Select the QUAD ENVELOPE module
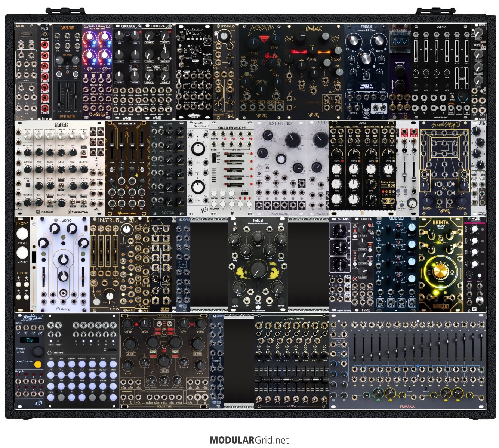This screenshot has height=448, width=499. pos(232,168)
